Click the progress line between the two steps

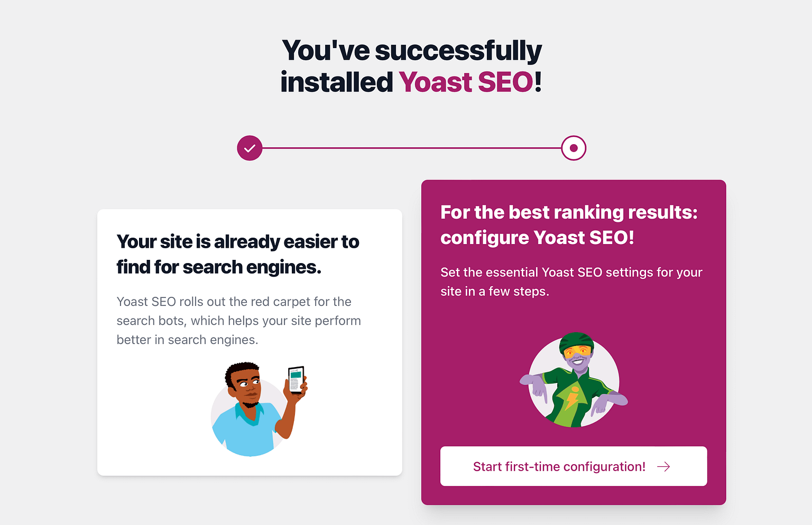(x=412, y=148)
